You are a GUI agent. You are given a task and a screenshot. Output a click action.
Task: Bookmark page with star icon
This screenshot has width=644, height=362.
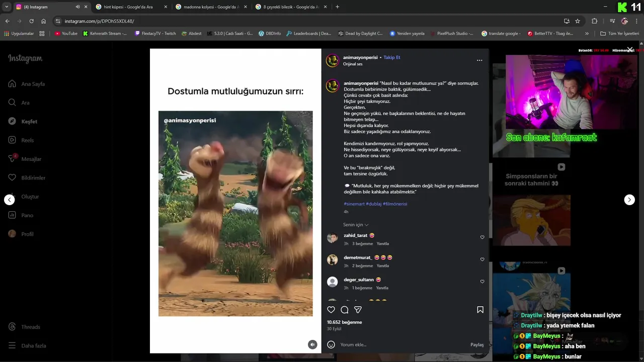(578, 21)
